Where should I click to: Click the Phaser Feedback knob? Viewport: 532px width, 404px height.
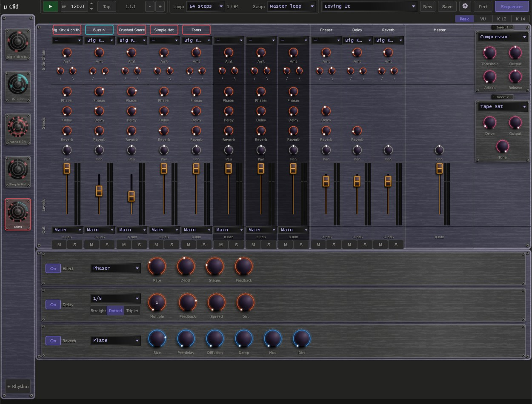point(244,267)
